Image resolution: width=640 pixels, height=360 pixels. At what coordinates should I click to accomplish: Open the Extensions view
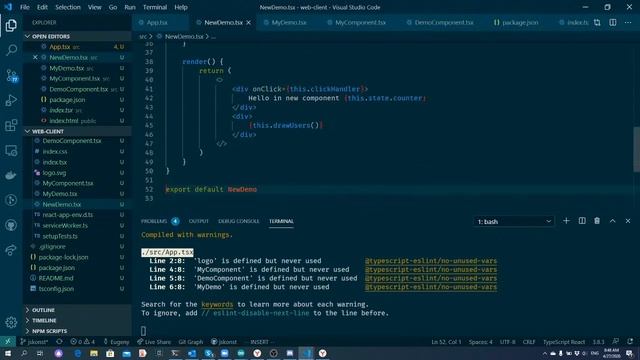point(11,125)
